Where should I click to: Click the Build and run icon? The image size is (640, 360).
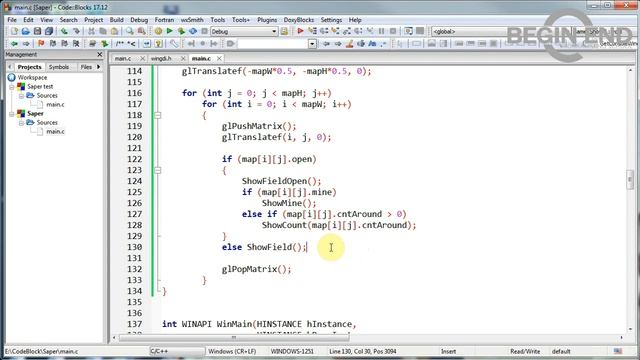pos(181,31)
